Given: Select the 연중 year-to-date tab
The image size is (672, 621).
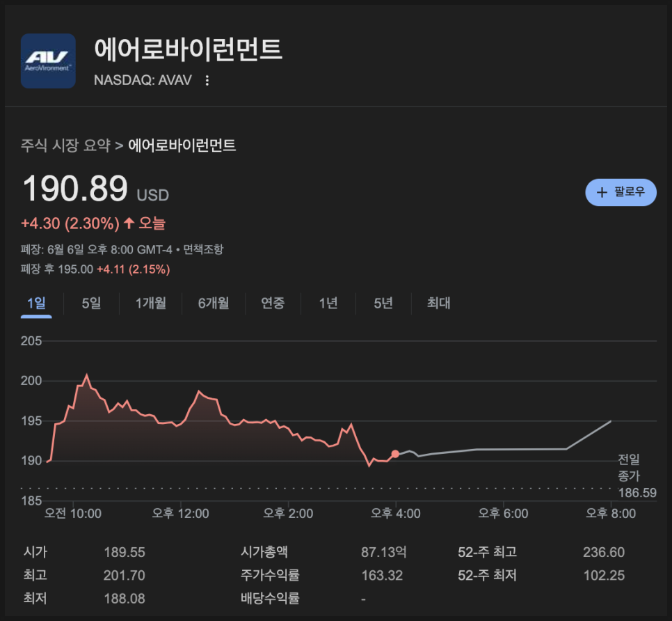Looking at the screenshot, I should (x=273, y=304).
